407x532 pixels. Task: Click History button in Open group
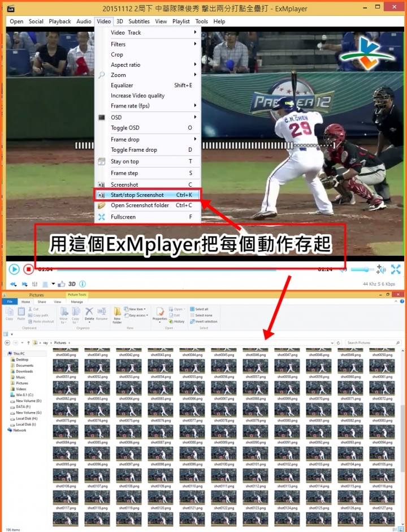click(x=176, y=321)
